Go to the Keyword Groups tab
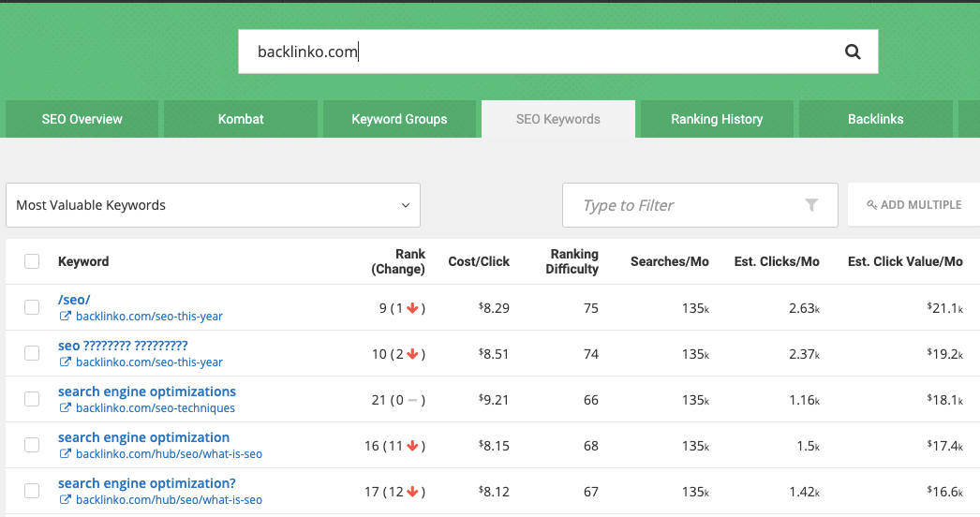The height and width of the screenshot is (517, 980). [x=399, y=119]
